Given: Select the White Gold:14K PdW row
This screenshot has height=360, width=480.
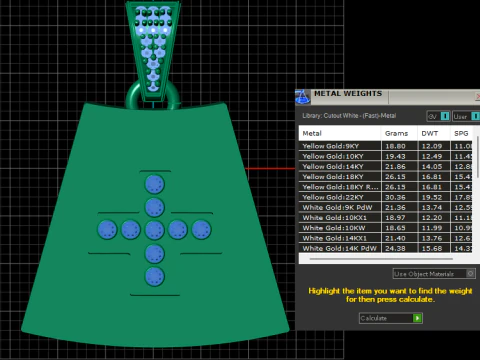Looking at the screenshot, I should click(x=385, y=248).
